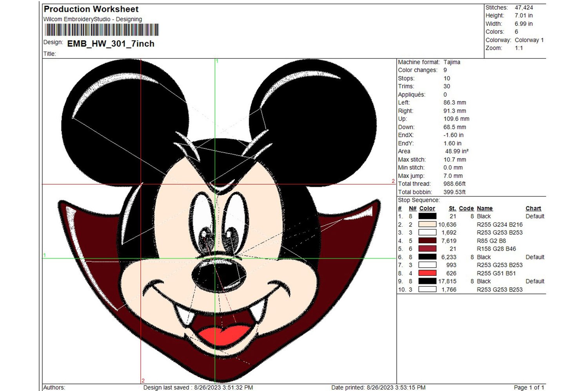Click the "Chart" column header
The height and width of the screenshot is (391, 588).
[x=534, y=208]
